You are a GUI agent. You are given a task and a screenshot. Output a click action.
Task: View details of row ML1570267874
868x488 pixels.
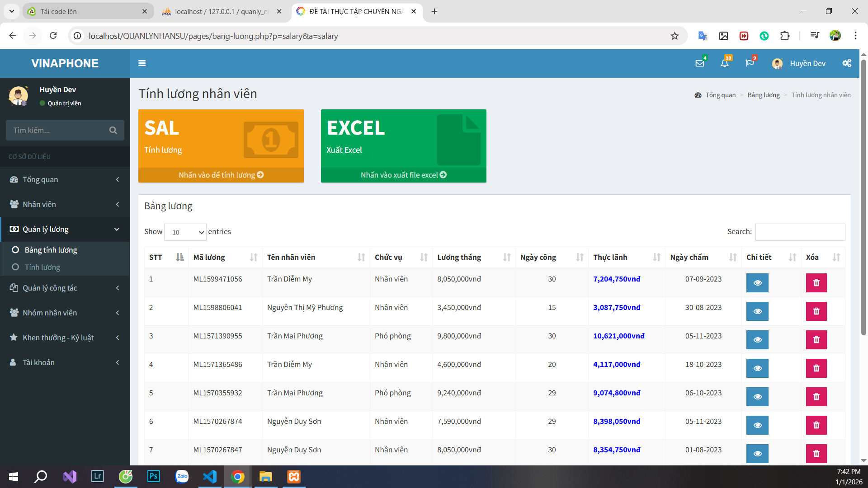[x=757, y=425]
